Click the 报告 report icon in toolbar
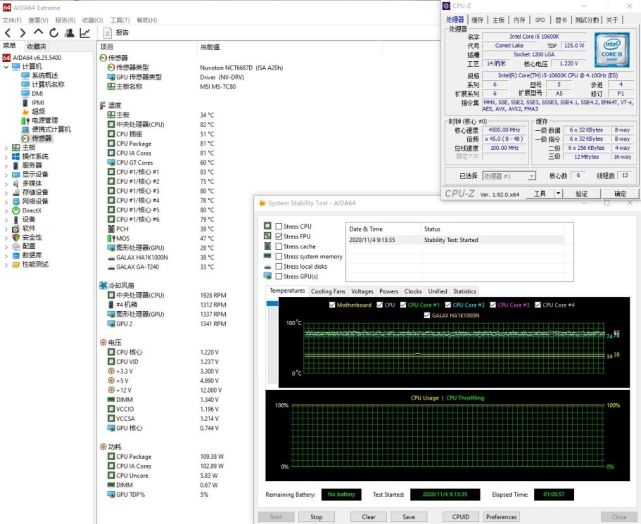 tap(108, 32)
